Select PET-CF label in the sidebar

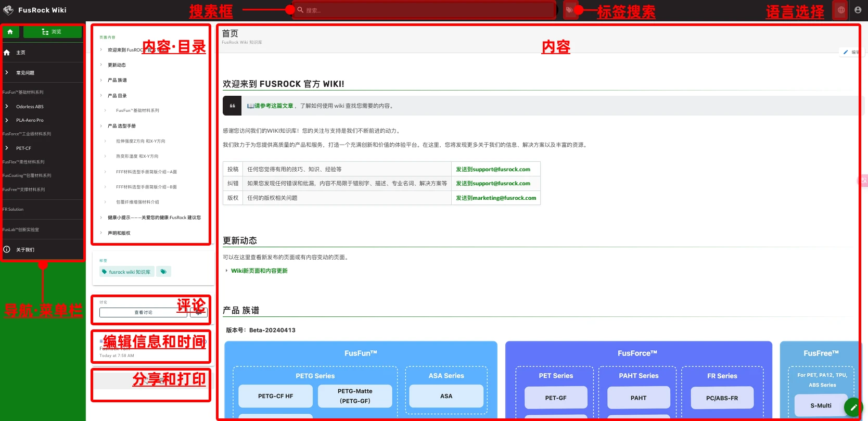23,148
